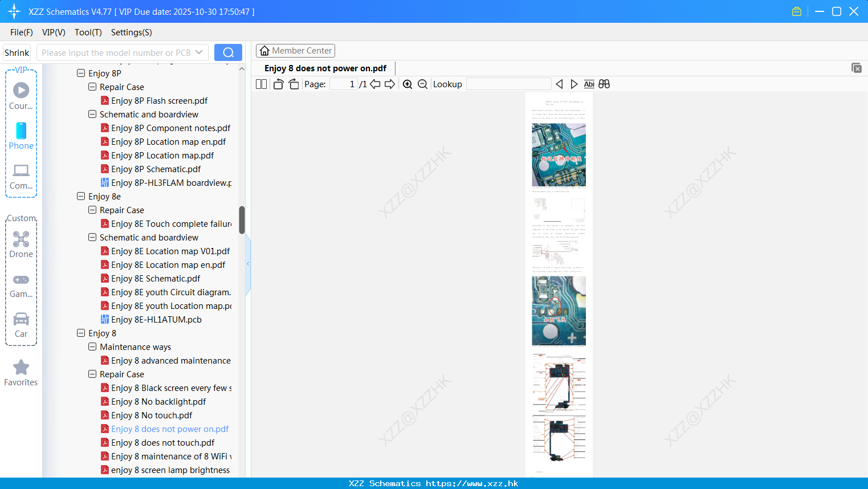Toggle the two-page view icon
Screen dimensions: 868x489
pyautogui.click(x=261, y=84)
